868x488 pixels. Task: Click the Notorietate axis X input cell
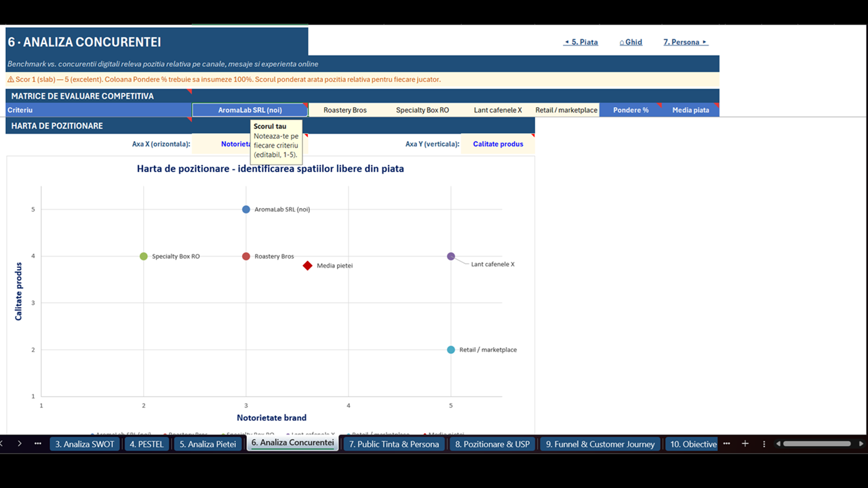(x=250, y=144)
